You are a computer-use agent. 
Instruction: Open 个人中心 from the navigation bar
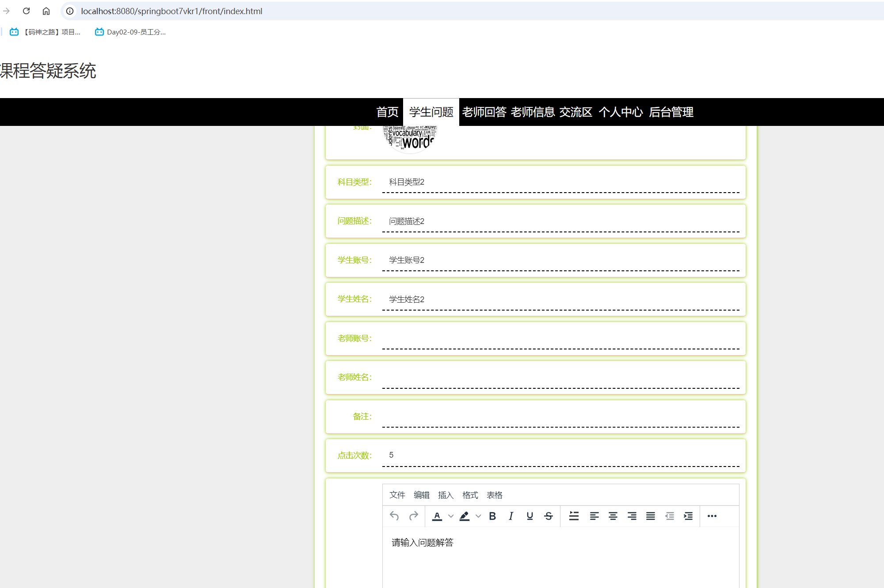coord(621,112)
